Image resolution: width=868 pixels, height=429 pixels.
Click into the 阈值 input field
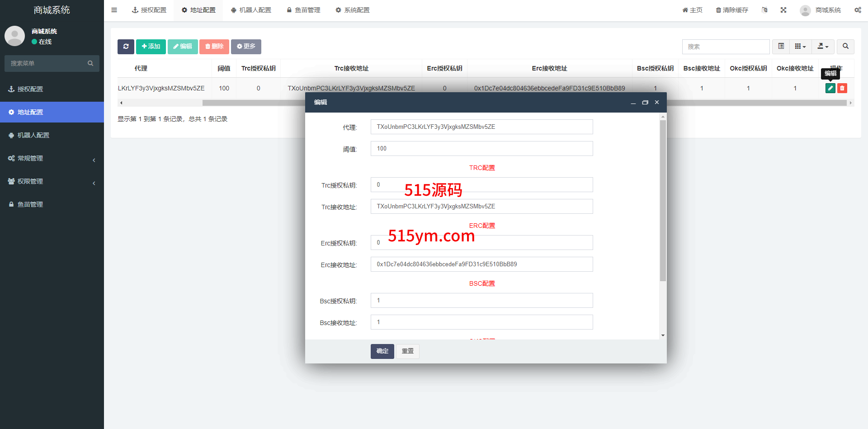click(x=481, y=149)
